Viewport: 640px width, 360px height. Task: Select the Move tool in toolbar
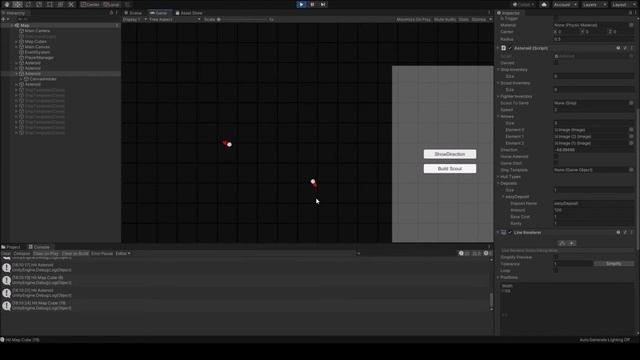click(x=18, y=4)
